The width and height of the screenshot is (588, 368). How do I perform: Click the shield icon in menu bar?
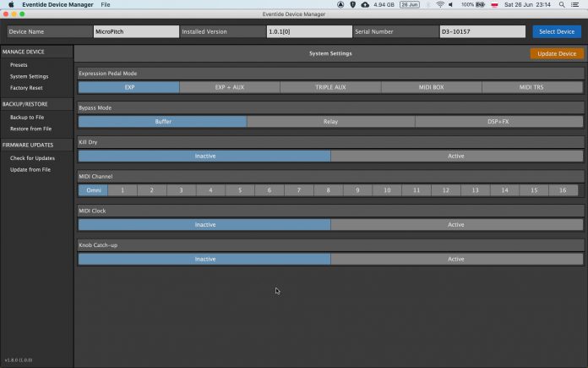(352, 4)
